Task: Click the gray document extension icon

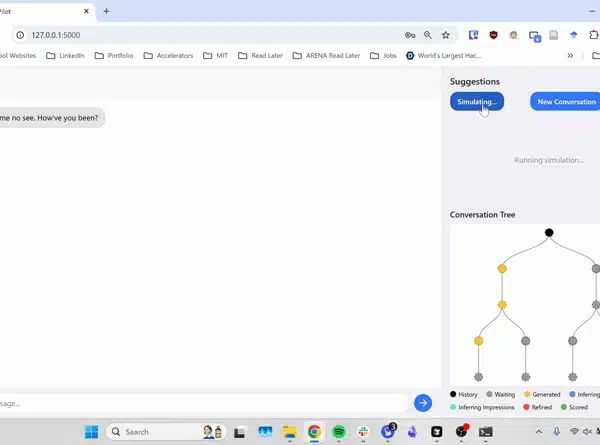Action: point(553,35)
